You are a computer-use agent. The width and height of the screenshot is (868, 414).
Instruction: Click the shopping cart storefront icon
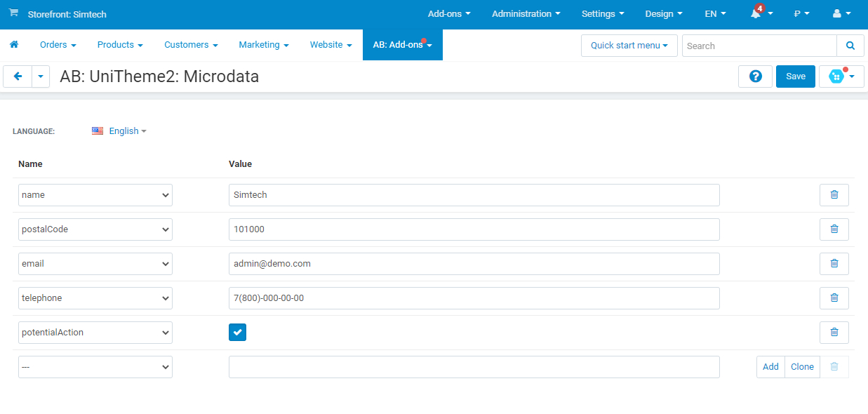tap(13, 13)
